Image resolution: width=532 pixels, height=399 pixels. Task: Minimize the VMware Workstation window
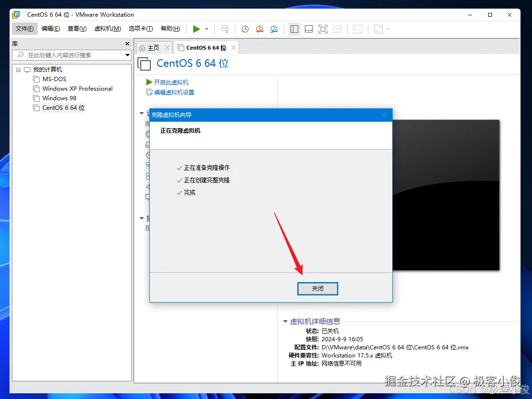[470, 15]
